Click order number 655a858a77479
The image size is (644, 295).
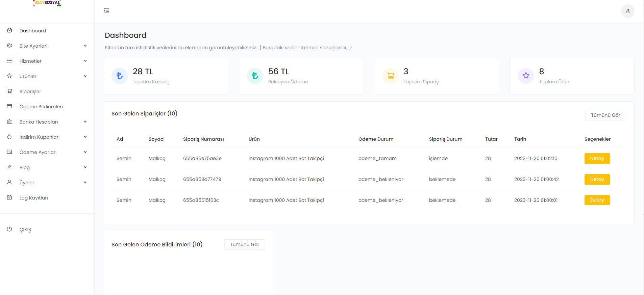[x=202, y=179]
